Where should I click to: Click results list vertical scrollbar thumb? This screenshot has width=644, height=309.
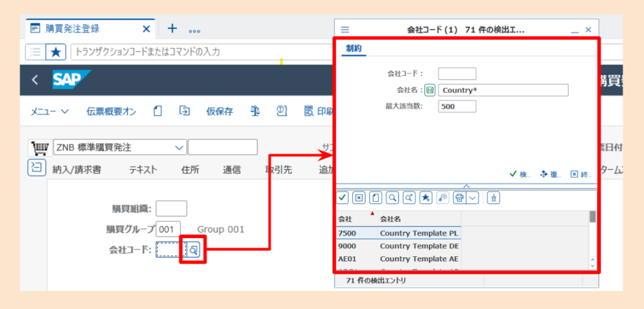tap(592, 217)
